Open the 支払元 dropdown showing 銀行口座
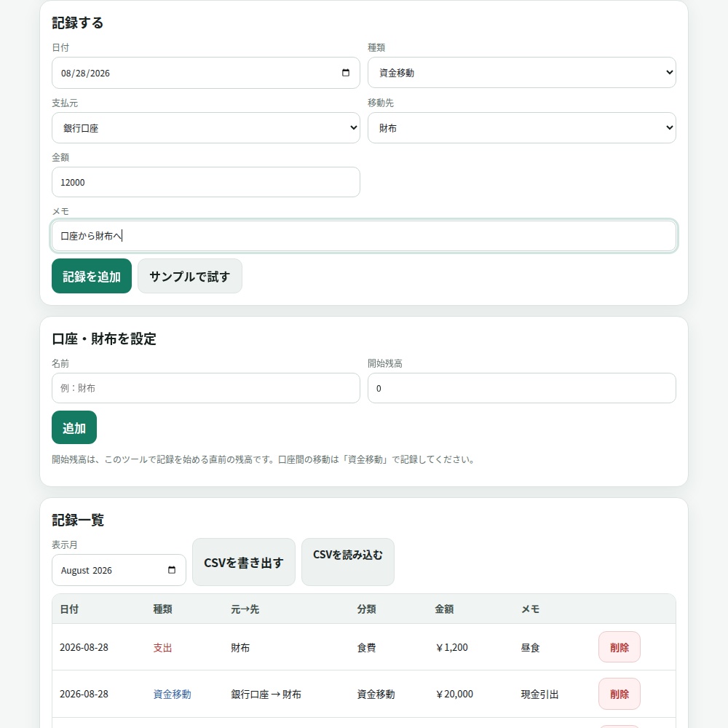Screen dimensions: 728x728 click(206, 127)
